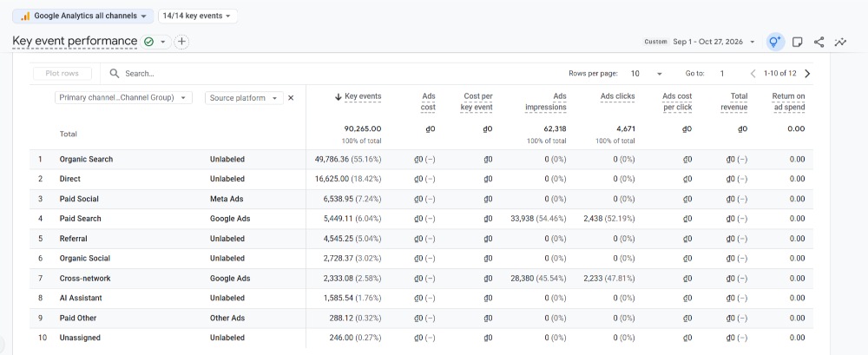Go to the next page of rows
Screen dimensions: 868x355
point(807,74)
